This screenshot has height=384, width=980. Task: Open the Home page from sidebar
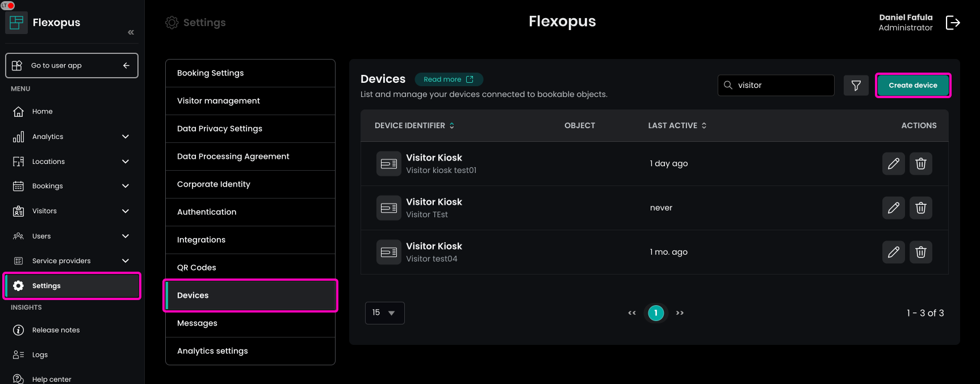click(x=42, y=112)
